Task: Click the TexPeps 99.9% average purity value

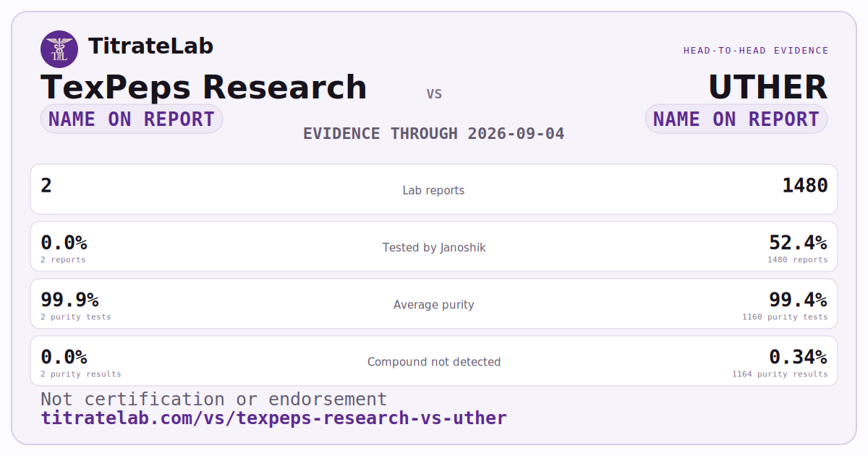Action: pyautogui.click(x=69, y=300)
